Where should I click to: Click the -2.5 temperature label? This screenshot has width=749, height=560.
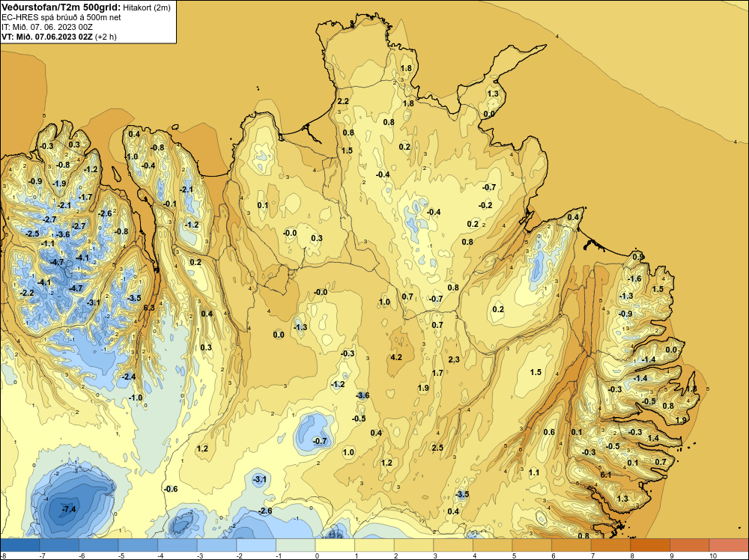point(32,234)
